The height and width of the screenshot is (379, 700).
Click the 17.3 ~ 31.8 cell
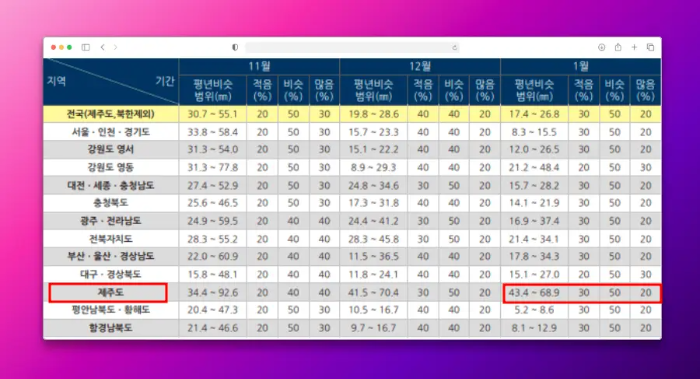374,203
